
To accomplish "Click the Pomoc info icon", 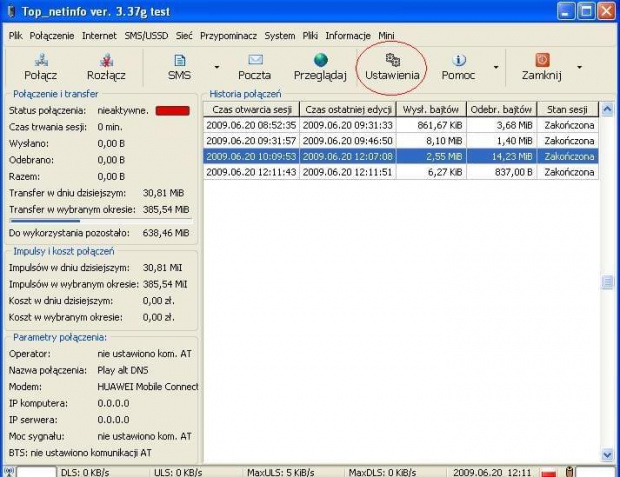I will click(458, 60).
